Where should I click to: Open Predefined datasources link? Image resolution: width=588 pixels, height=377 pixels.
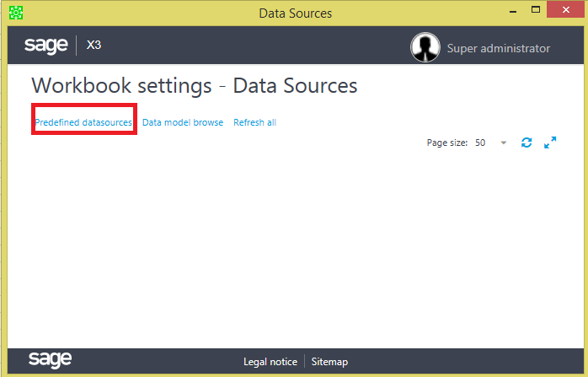[83, 122]
